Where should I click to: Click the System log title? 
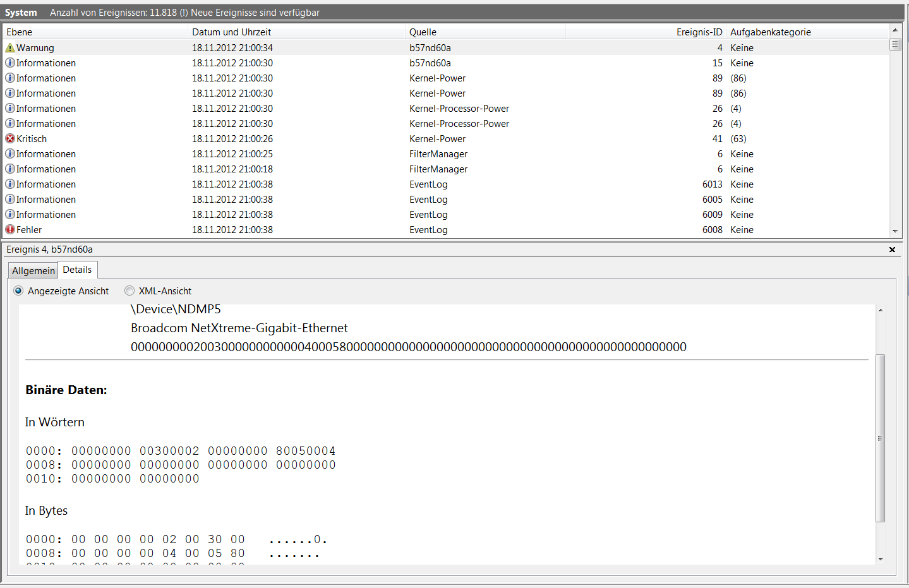coord(21,13)
